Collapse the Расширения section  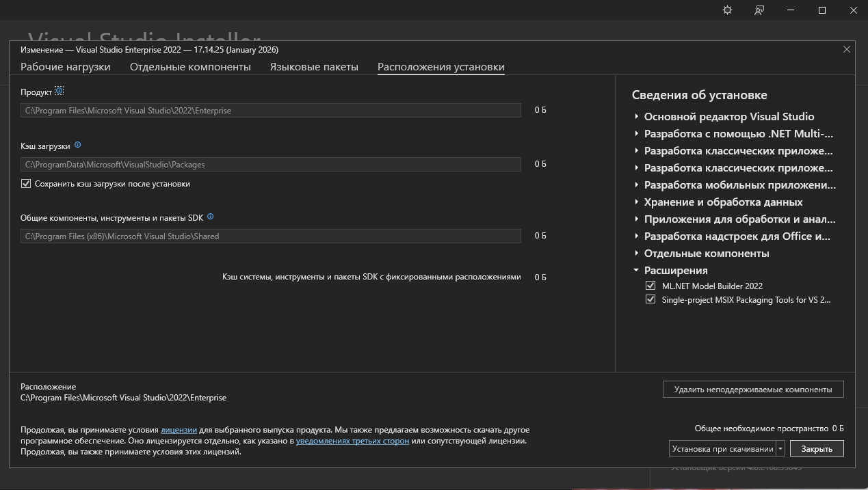pos(637,271)
